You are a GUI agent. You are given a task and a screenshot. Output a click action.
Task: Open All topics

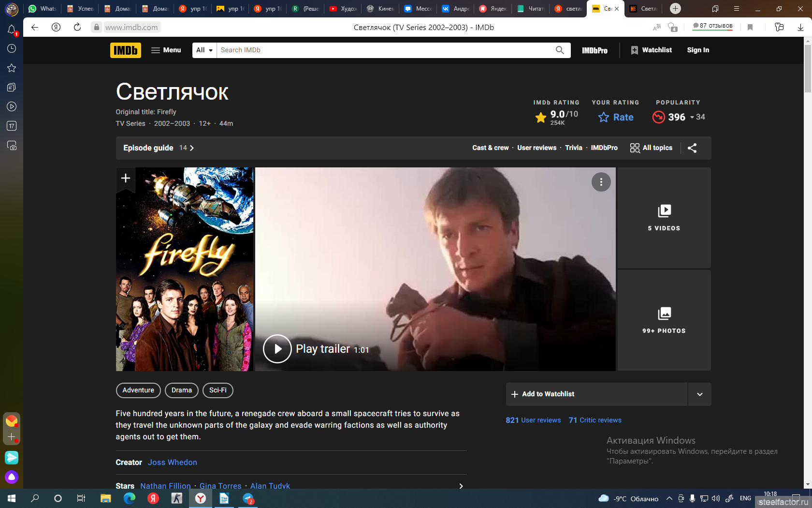[x=651, y=148]
